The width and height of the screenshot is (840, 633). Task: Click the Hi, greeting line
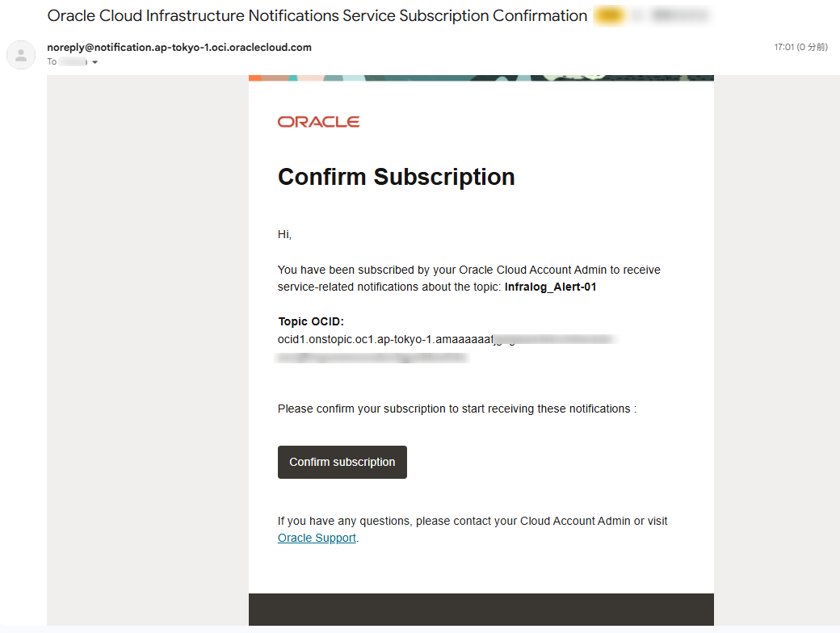pos(284,234)
